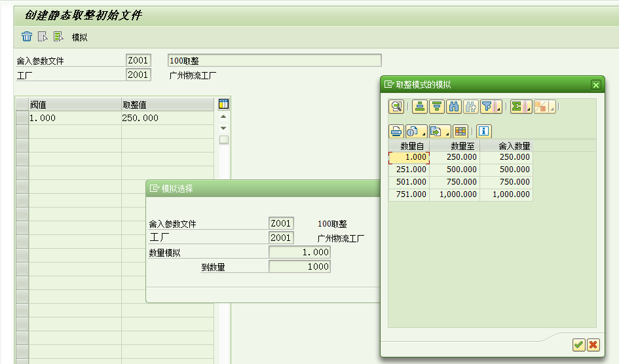Screen dimensions: 619x364
Task: Cancel with the red X button
Action: point(593,345)
